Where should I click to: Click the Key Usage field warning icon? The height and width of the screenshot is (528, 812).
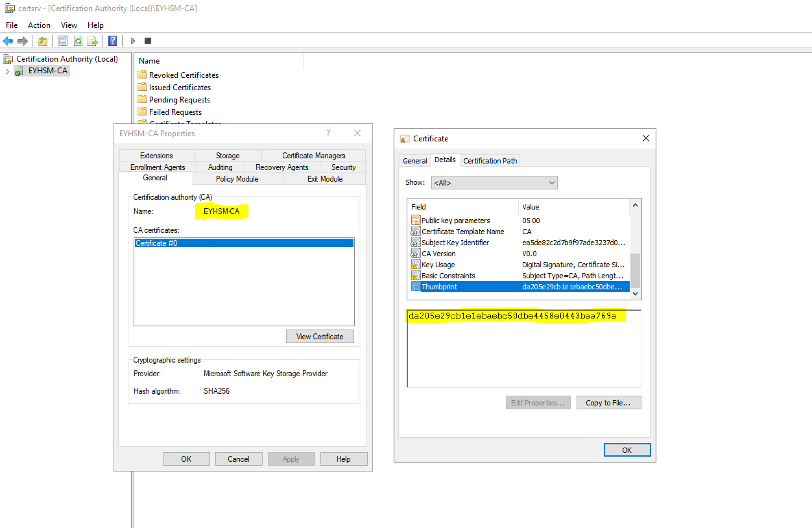[x=415, y=265]
